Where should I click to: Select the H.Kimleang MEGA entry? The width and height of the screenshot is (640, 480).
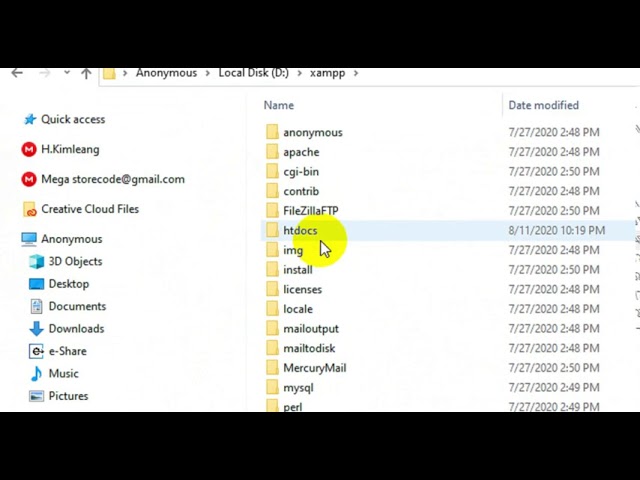click(69, 149)
